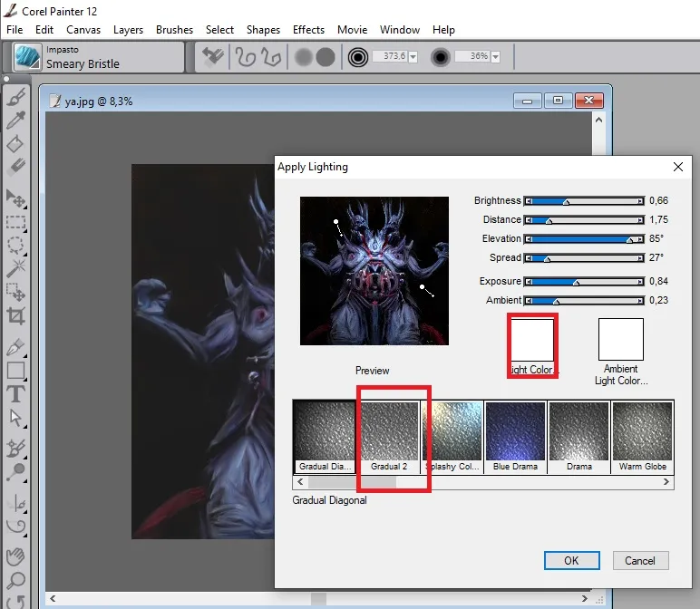Screen dimensions: 700x609
Task: Click the Brightness slider track
Action: point(584,201)
